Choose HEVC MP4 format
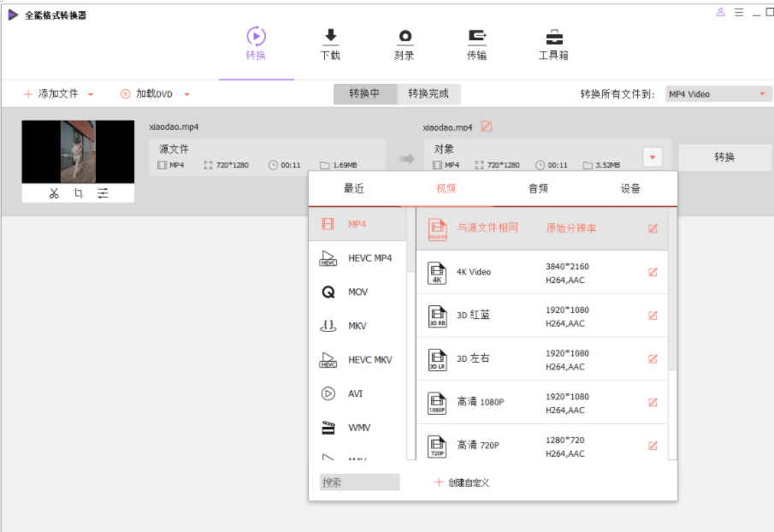 357,258
